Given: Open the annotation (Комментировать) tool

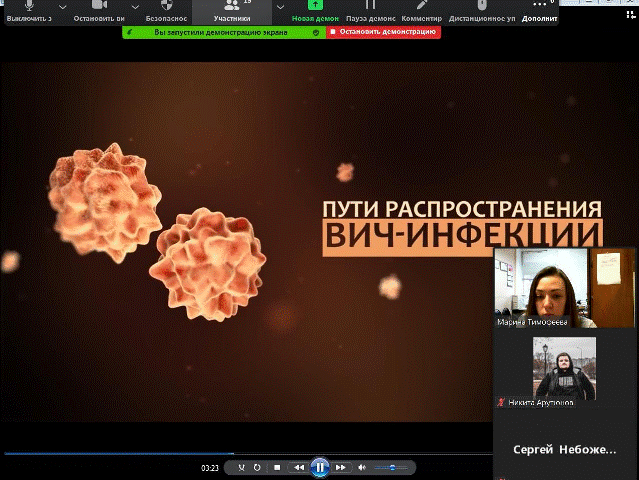Looking at the screenshot, I should pyautogui.click(x=421, y=6).
